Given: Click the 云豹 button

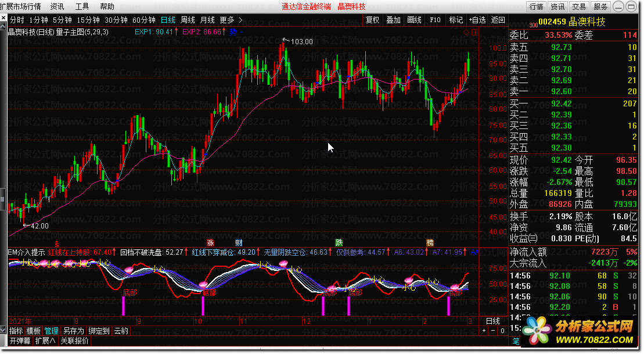Looking at the screenshot, I should point(121,331).
